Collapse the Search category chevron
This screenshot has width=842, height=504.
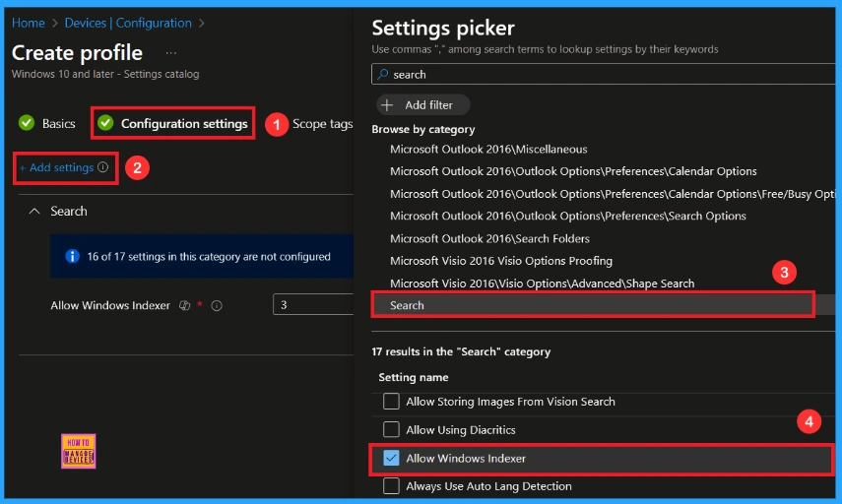pos(34,211)
